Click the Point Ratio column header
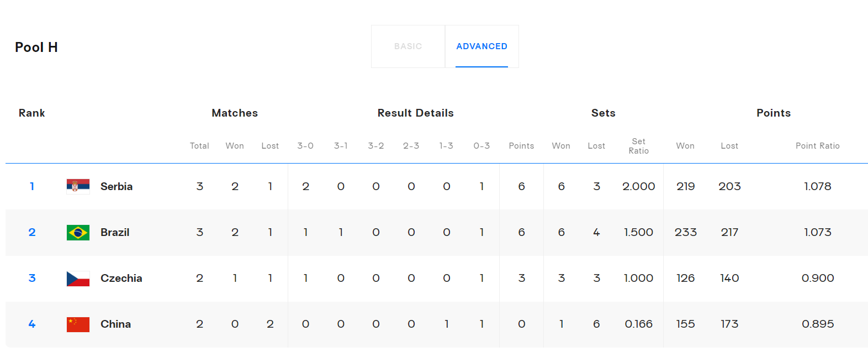 (817, 146)
